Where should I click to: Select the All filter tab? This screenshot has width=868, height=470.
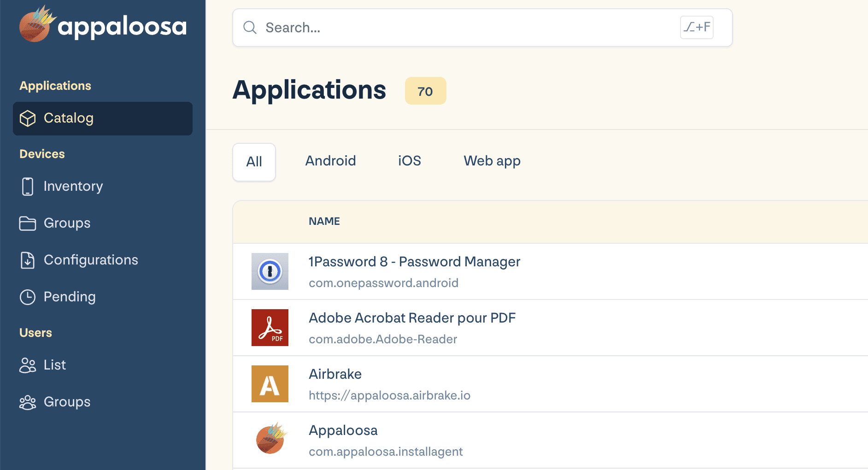pos(254,162)
